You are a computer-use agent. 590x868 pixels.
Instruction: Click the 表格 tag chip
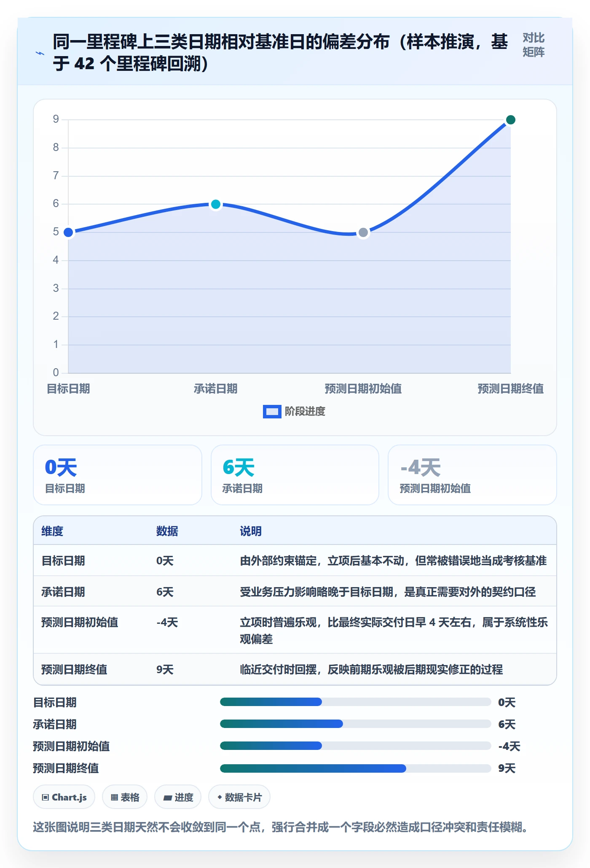click(125, 797)
